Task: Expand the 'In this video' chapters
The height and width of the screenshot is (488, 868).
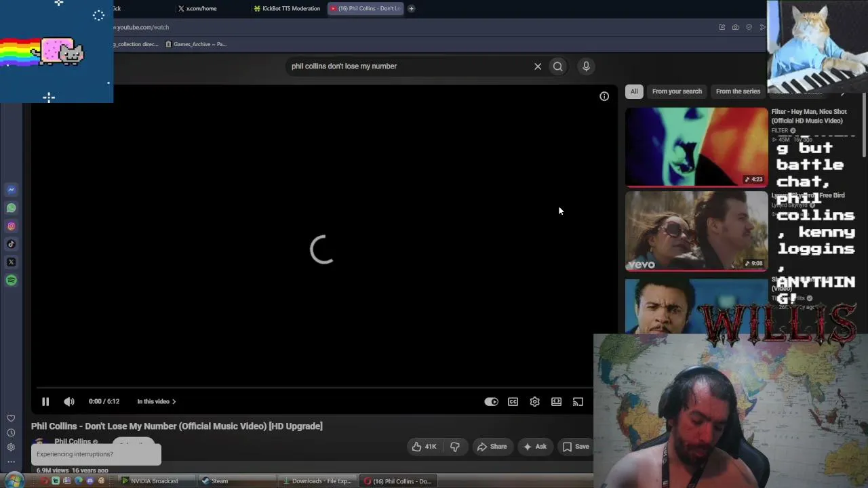Action: (157, 402)
